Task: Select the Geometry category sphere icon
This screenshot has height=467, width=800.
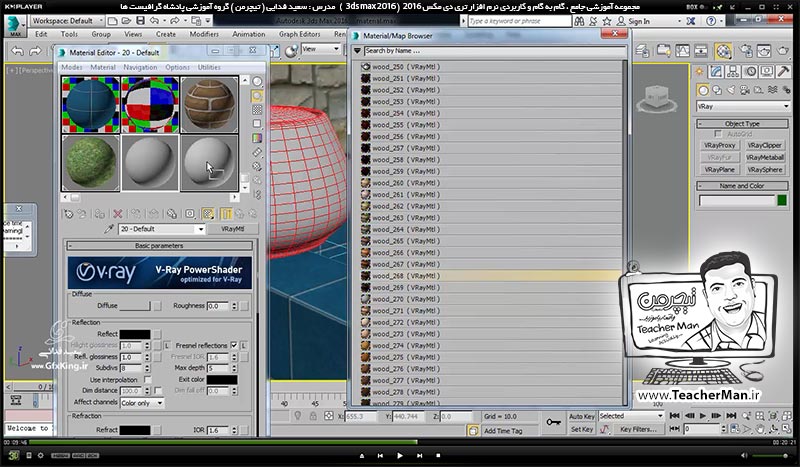Action: click(703, 90)
